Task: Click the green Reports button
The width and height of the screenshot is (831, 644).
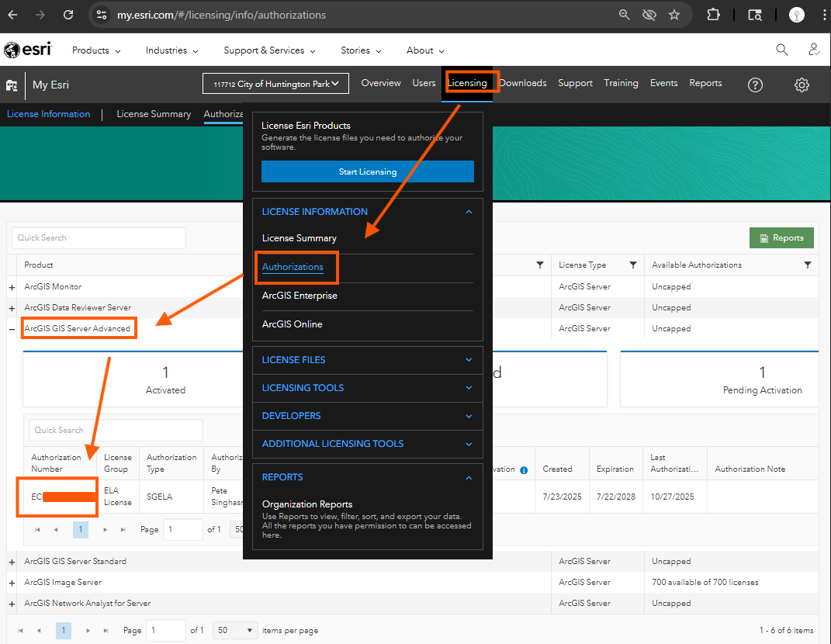Action: click(x=781, y=238)
